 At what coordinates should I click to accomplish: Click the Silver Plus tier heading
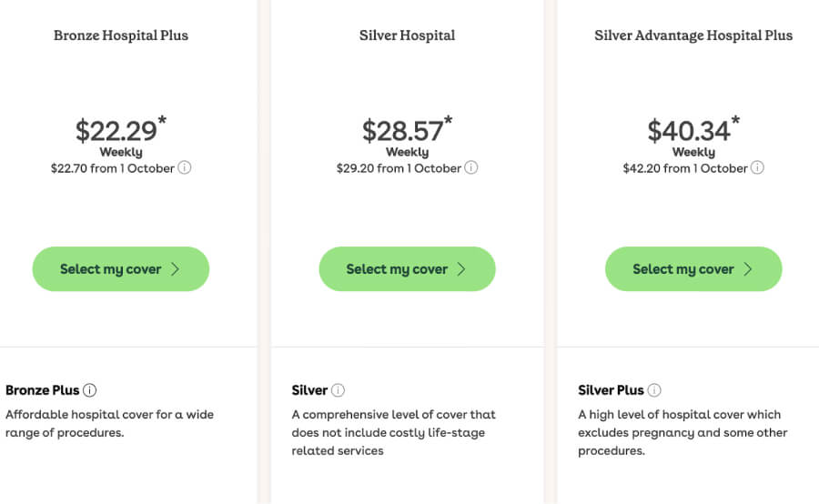click(x=611, y=390)
